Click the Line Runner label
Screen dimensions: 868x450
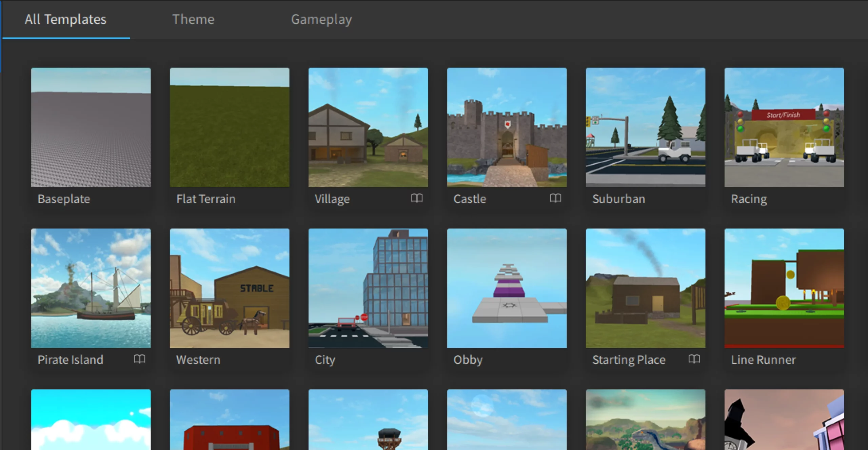tap(763, 360)
